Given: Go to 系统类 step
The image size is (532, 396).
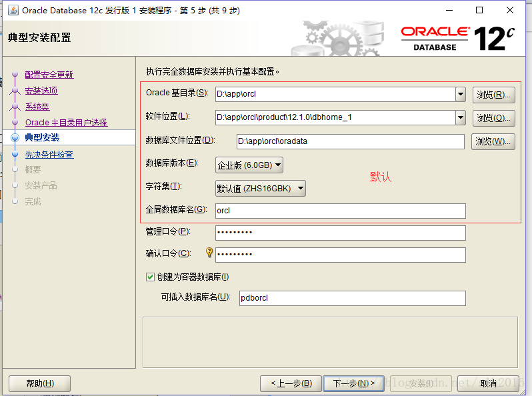Looking at the screenshot, I should (37, 107).
